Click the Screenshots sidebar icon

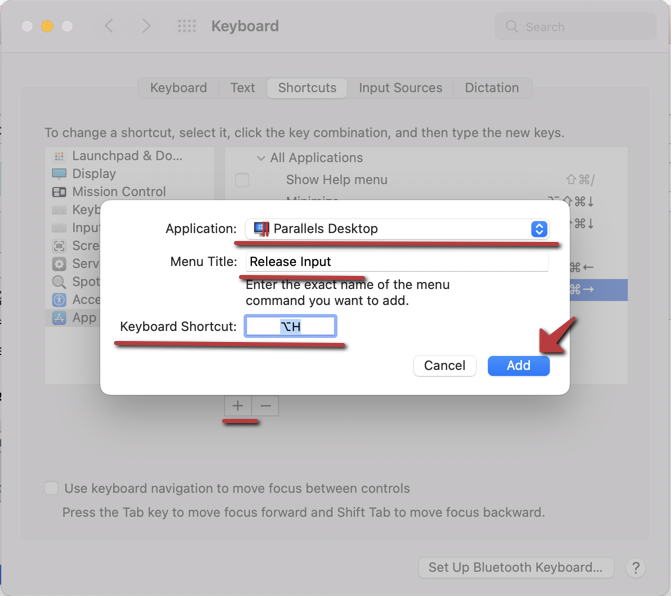[59, 246]
